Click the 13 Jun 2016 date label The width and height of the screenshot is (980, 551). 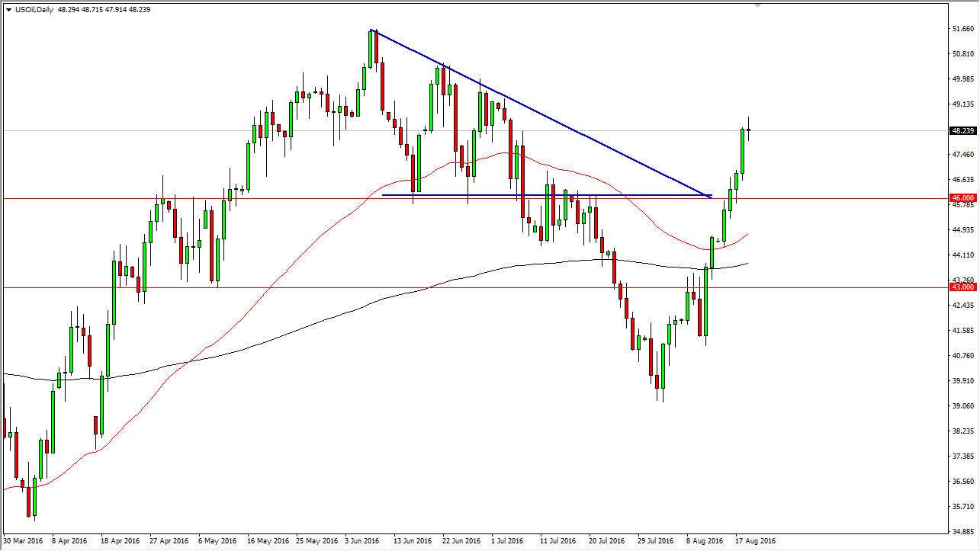click(412, 542)
